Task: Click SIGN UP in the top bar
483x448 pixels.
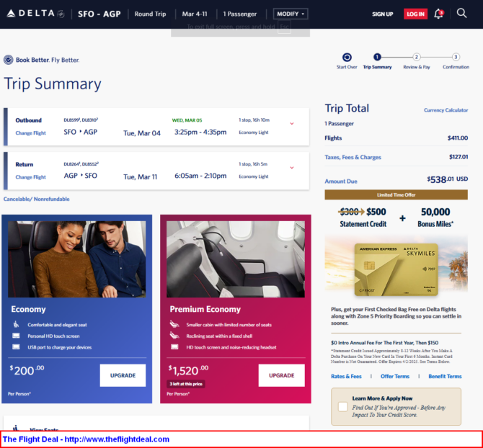Action: (382, 14)
